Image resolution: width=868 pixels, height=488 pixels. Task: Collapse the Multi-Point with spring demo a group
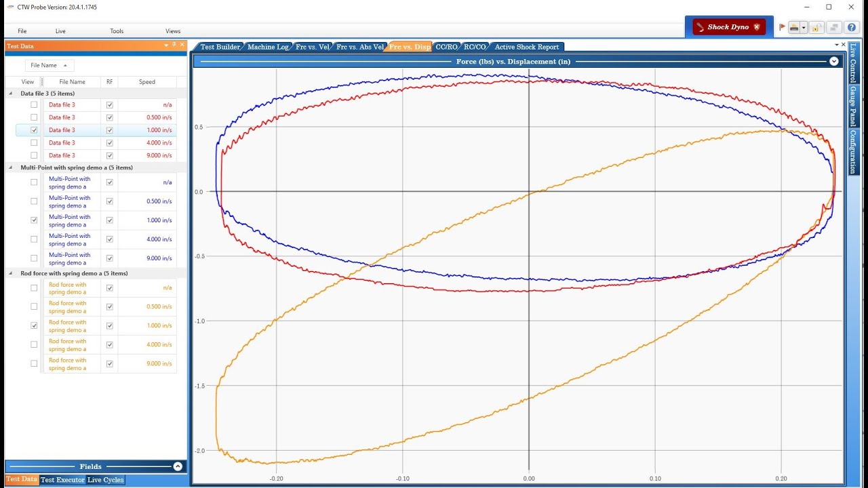click(10, 167)
